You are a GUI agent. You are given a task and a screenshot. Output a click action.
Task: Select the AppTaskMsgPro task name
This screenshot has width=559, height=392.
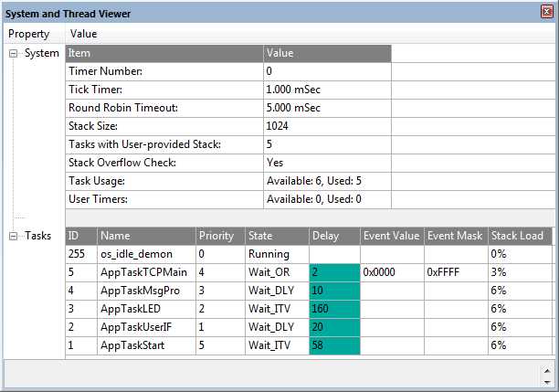[x=140, y=291]
